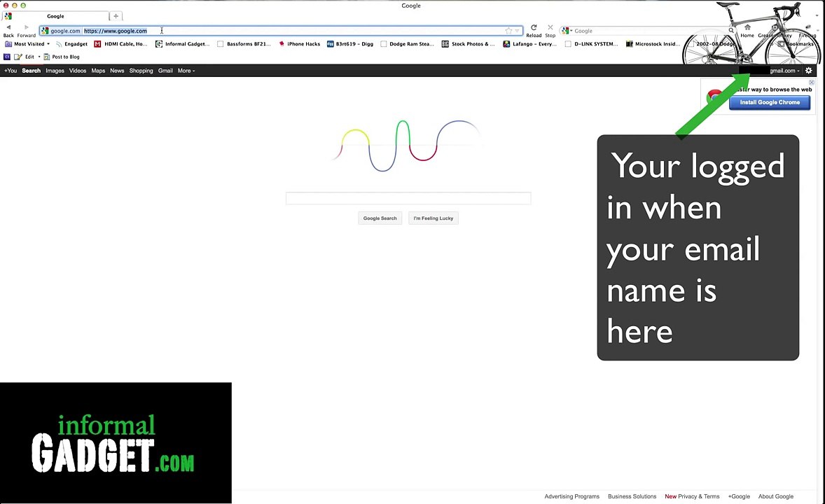Open Advertising Programs footer link
Viewport: 825px width, 504px height.
tap(572, 496)
